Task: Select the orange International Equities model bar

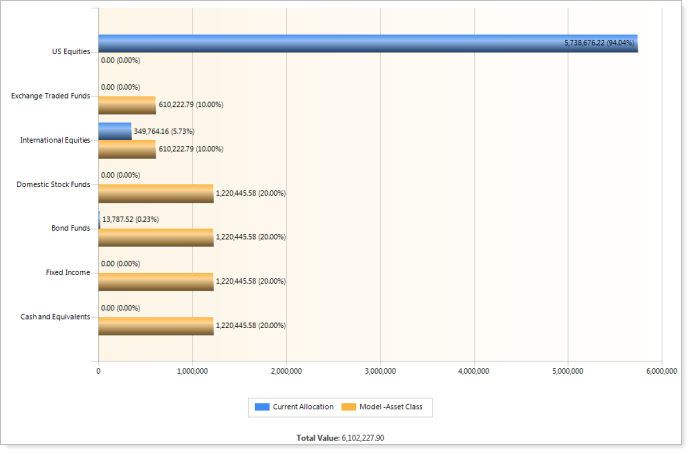Action: (127, 148)
